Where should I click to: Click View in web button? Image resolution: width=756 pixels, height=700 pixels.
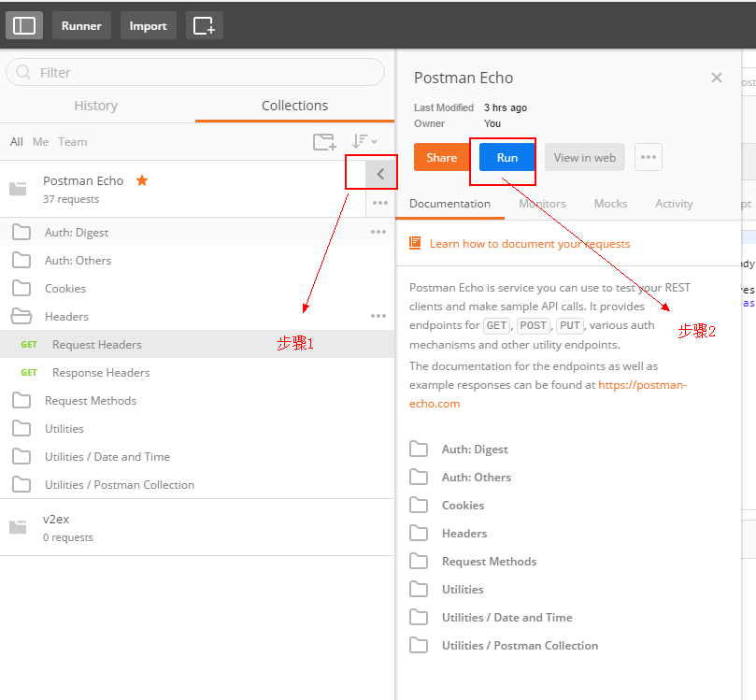(x=585, y=157)
